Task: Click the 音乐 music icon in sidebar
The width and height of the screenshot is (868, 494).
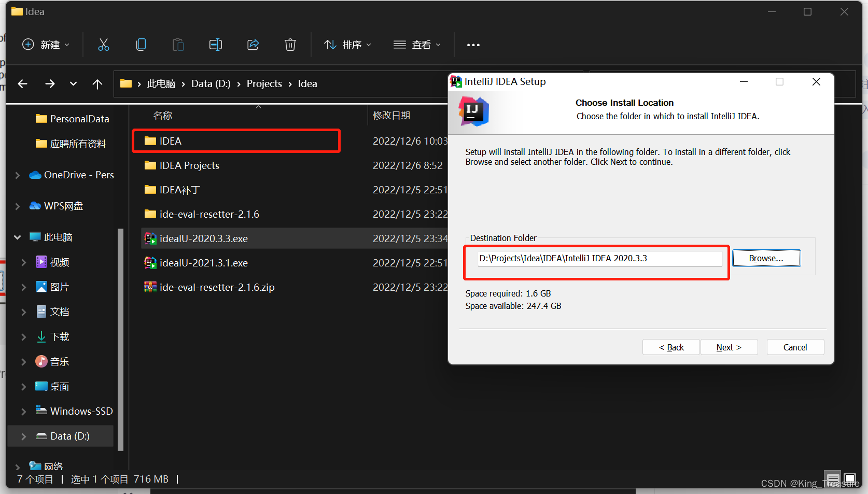Action: [41, 361]
